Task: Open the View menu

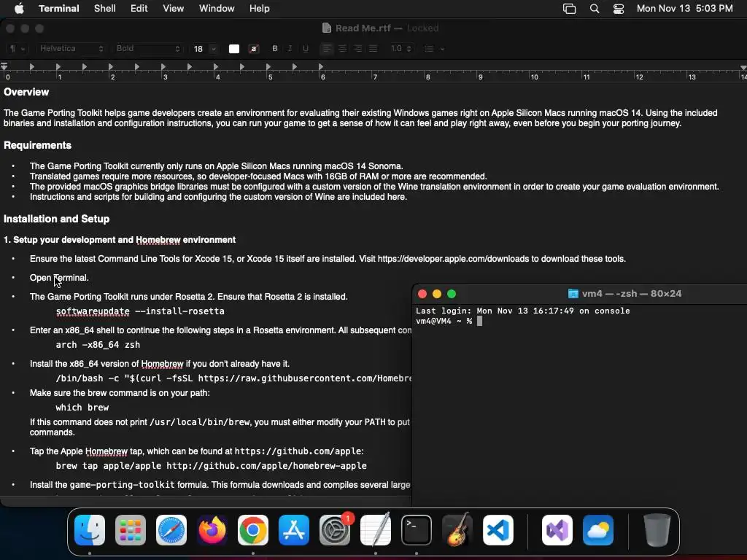Action: click(174, 8)
